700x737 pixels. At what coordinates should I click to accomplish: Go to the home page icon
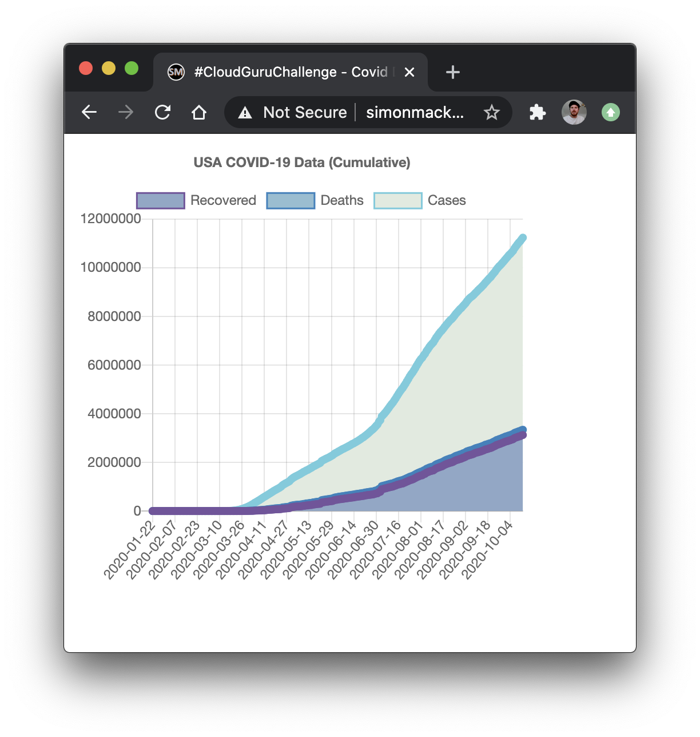199,112
